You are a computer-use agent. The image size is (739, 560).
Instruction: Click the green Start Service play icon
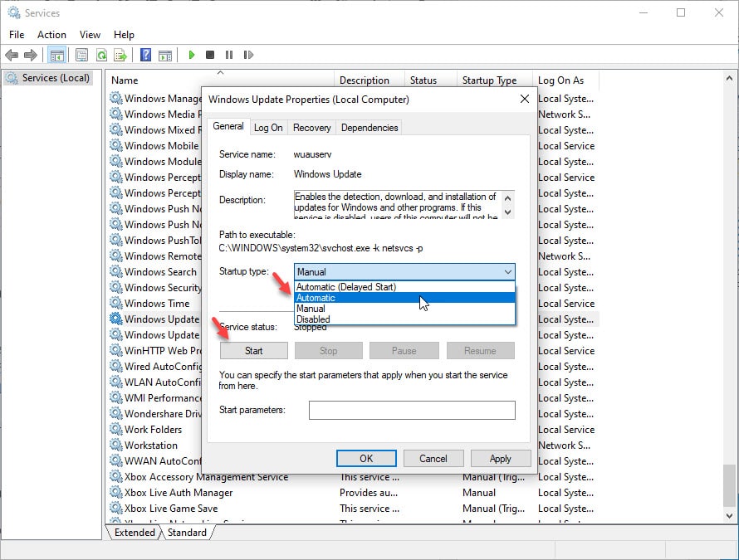(x=191, y=55)
